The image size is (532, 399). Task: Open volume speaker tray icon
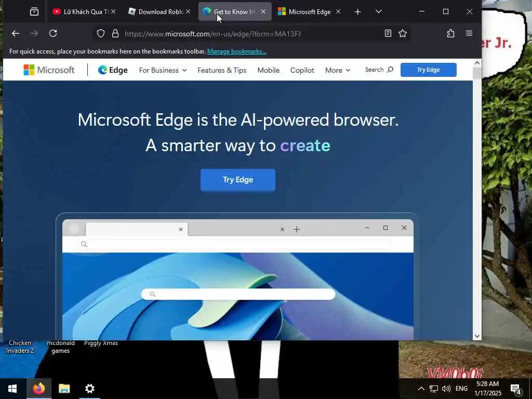pyautogui.click(x=446, y=389)
